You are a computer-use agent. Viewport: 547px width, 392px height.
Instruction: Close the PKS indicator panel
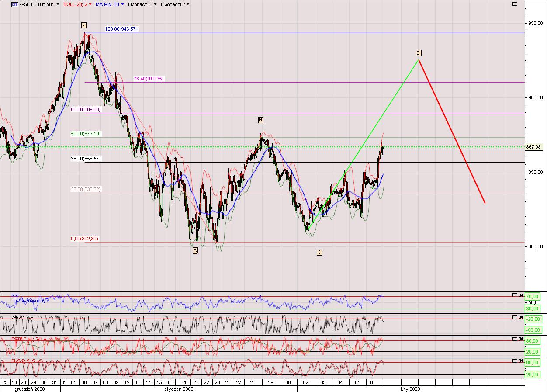click(521, 361)
